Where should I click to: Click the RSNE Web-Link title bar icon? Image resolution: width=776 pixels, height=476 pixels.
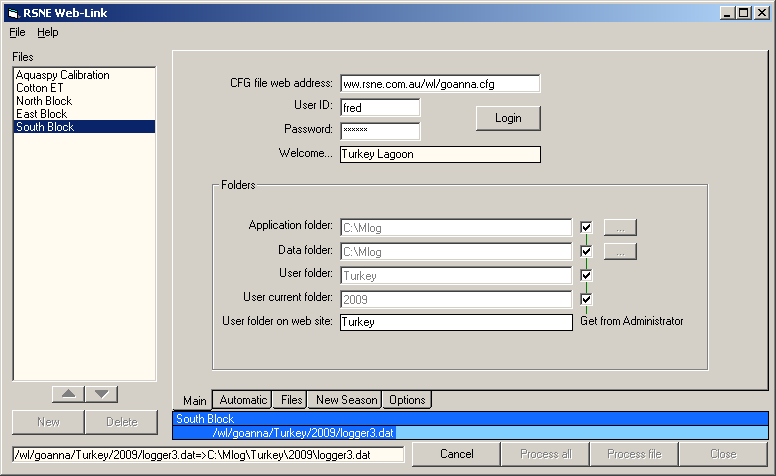click(x=13, y=13)
